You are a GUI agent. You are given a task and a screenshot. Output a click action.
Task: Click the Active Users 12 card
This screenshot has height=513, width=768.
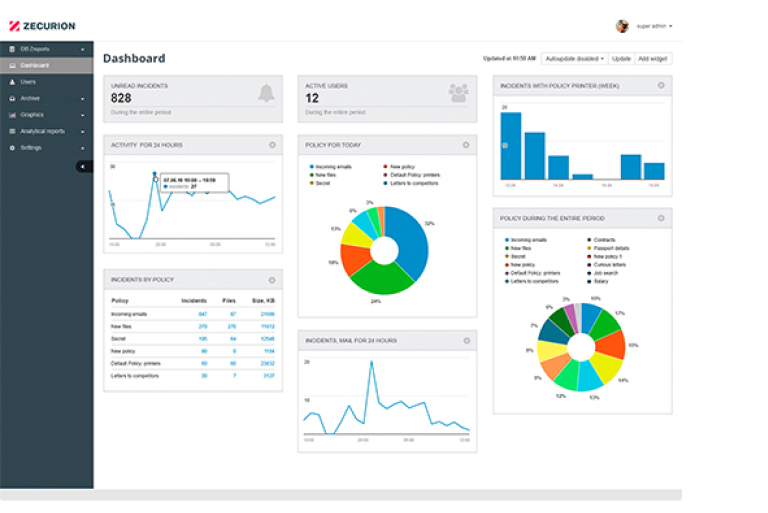387,99
